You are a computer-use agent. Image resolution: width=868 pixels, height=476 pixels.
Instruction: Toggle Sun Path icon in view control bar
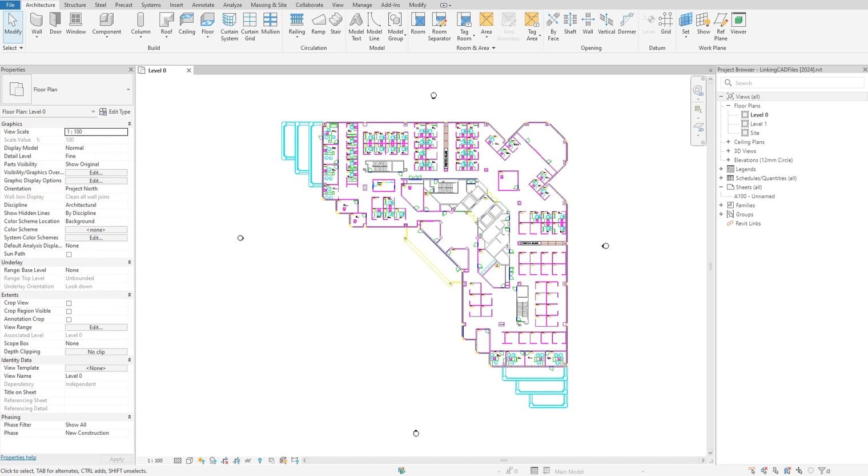(201, 461)
